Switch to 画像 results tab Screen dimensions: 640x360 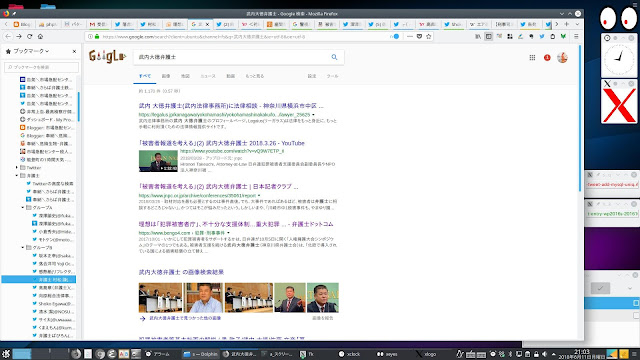point(166,76)
